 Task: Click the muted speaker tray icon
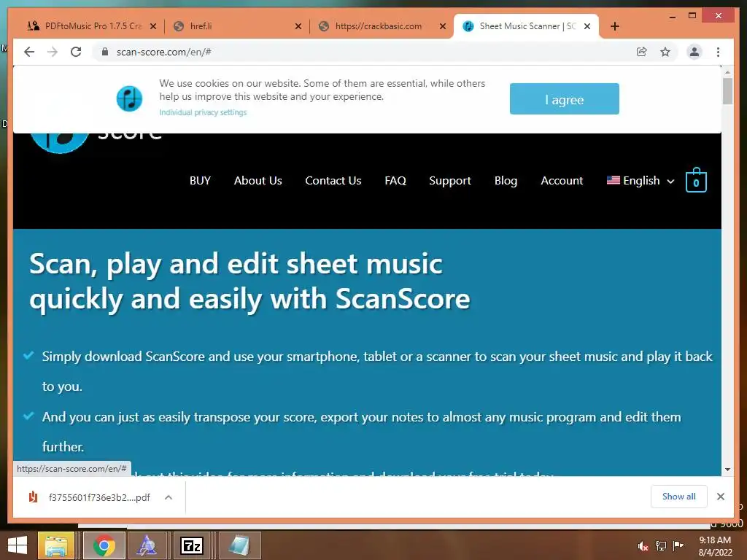(643, 546)
